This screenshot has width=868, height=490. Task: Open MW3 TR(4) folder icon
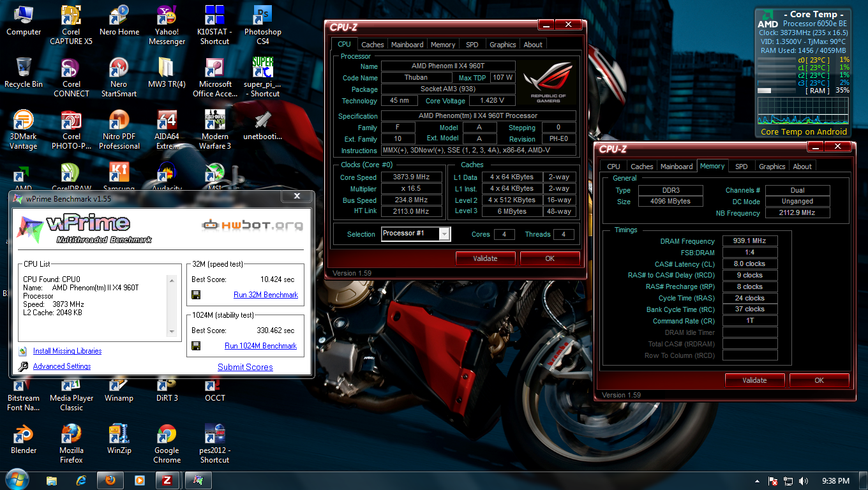pos(167,73)
